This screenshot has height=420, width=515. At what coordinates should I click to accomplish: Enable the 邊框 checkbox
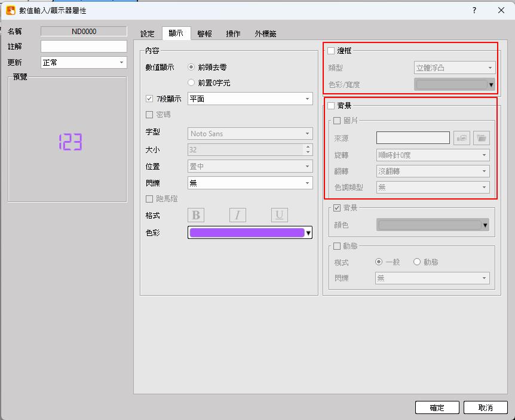click(331, 51)
